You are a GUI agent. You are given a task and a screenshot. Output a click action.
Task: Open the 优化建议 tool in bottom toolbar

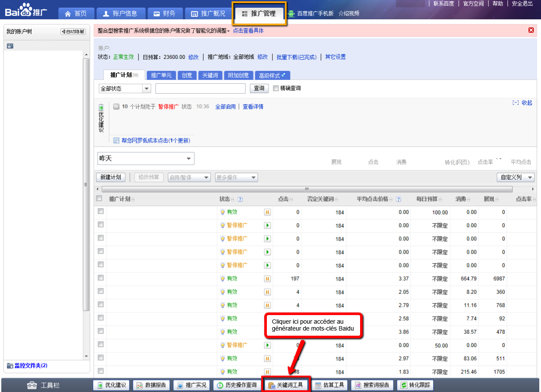click(112, 385)
